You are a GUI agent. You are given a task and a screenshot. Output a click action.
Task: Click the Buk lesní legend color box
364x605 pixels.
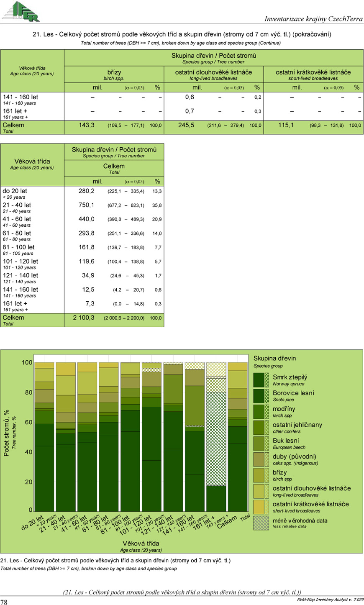[x=261, y=443]
